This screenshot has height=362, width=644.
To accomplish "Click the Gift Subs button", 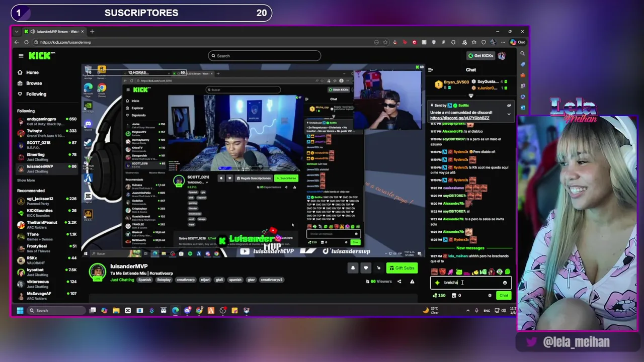I will click(x=401, y=268).
